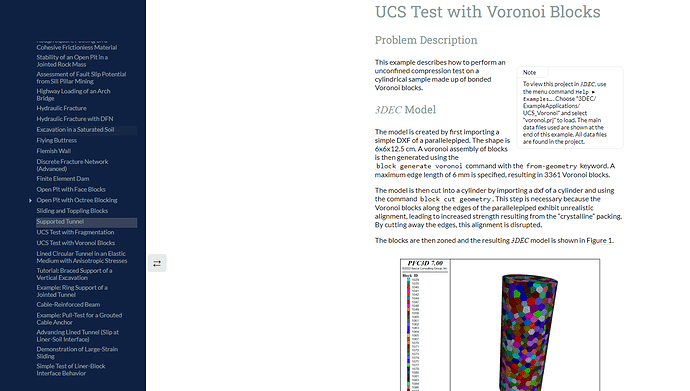Open the Figure 1 link
690x391 pixels.
(x=599, y=241)
